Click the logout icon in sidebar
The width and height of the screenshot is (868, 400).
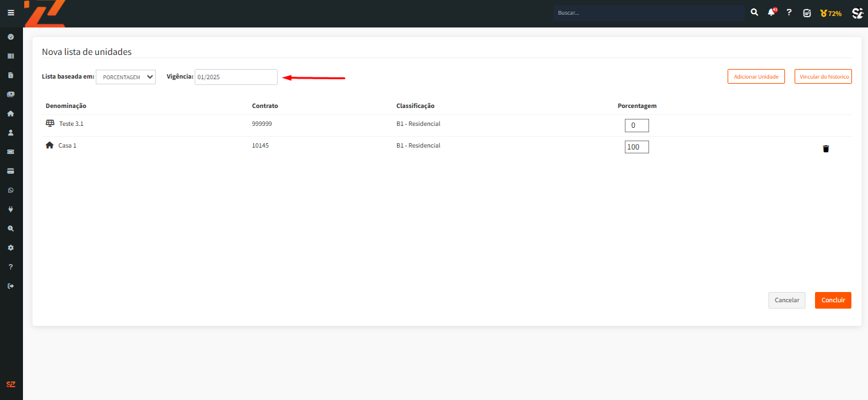click(x=10, y=286)
